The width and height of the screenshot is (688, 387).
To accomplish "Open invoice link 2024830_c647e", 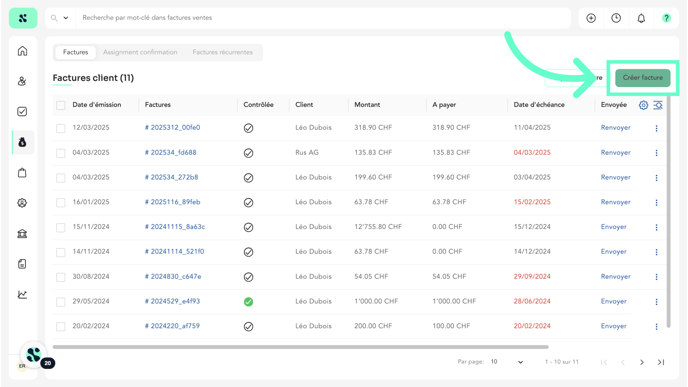I will (x=173, y=277).
